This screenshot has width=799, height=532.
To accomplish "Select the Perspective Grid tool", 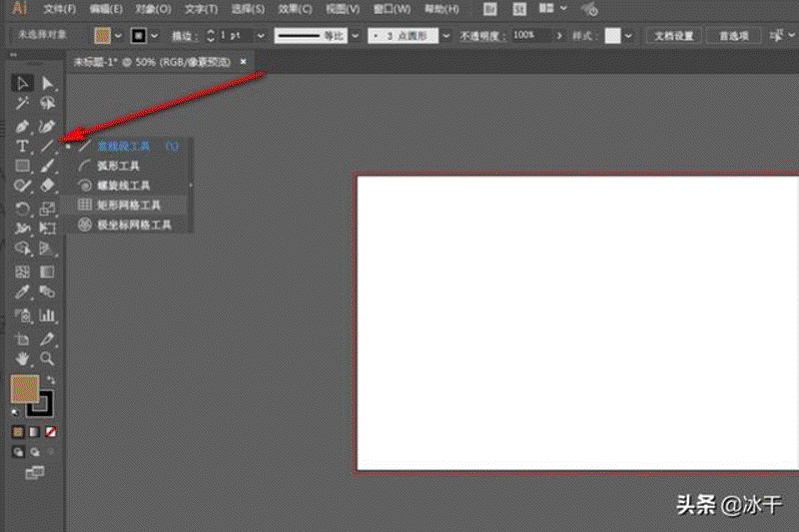I will pyautogui.click(x=47, y=249).
